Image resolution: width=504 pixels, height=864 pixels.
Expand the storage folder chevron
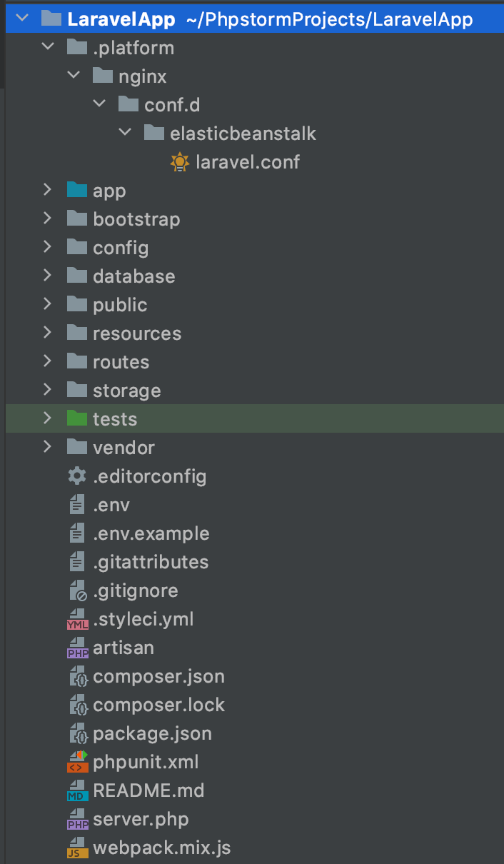point(48,390)
